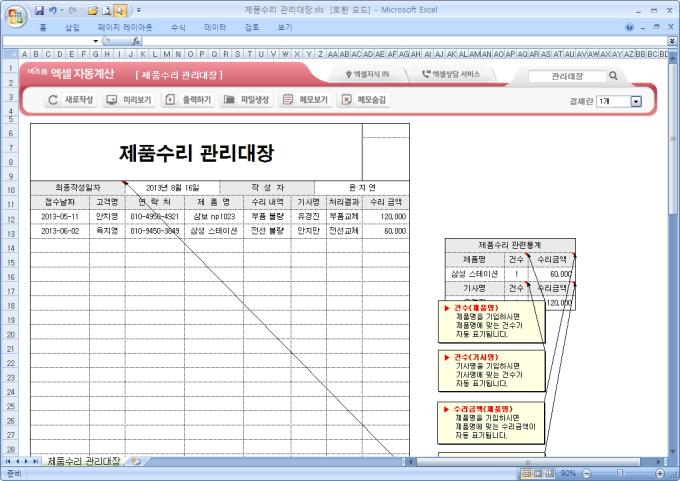680x481 pixels.
Task: Switch to 페이지 레이아웃 tab
Action: click(125, 27)
